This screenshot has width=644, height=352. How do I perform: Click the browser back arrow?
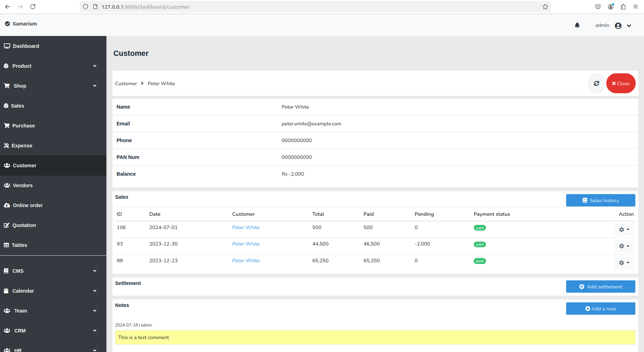(8, 7)
